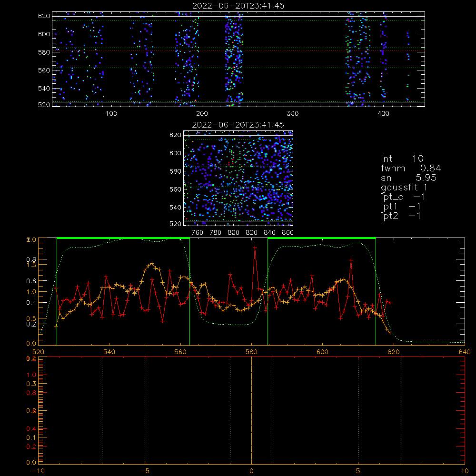Select x-axis label 400 on wide raster plot
The width and height of the screenshot is (476, 476).
pyautogui.click(x=383, y=114)
